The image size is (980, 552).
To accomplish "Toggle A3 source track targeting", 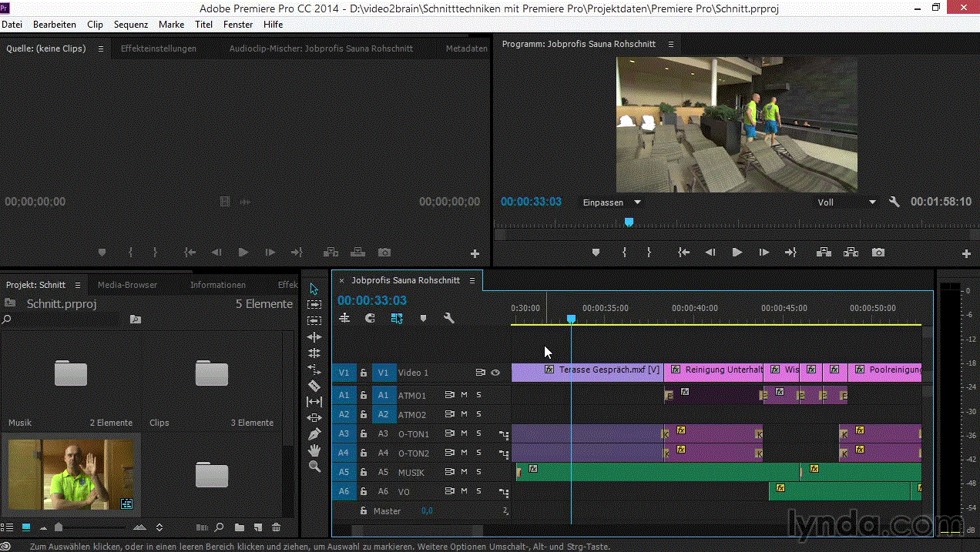I will pos(344,433).
